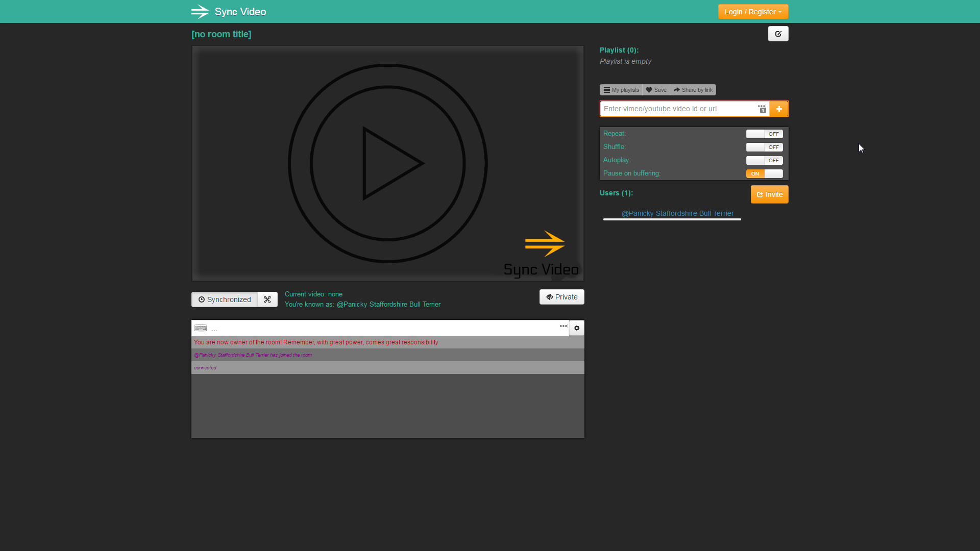The width and height of the screenshot is (980, 551).
Task: Turn off Pause on buffering switch
Action: tap(764, 173)
